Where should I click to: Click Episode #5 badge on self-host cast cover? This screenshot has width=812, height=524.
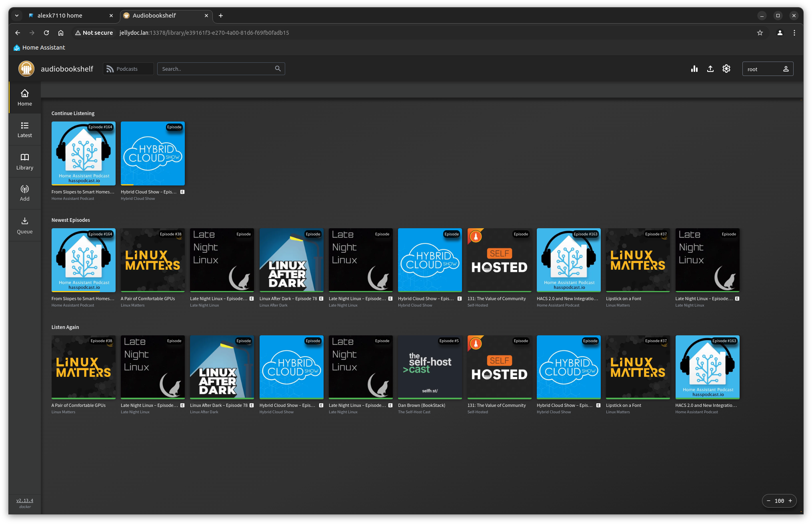point(449,341)
